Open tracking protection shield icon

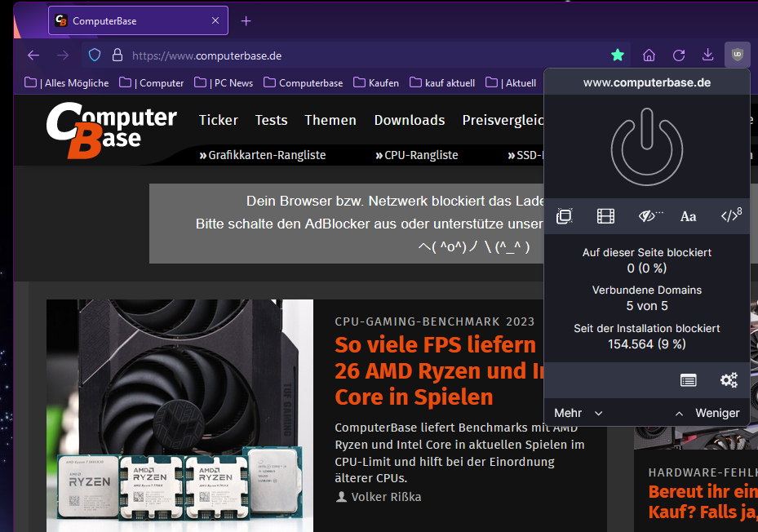point(95,55)
